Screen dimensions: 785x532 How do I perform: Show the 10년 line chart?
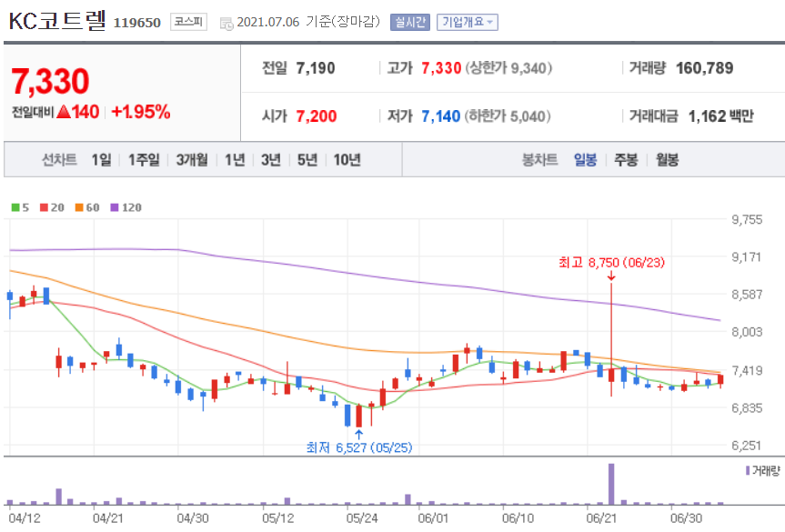pyautogui.click(x=347, y=160)
